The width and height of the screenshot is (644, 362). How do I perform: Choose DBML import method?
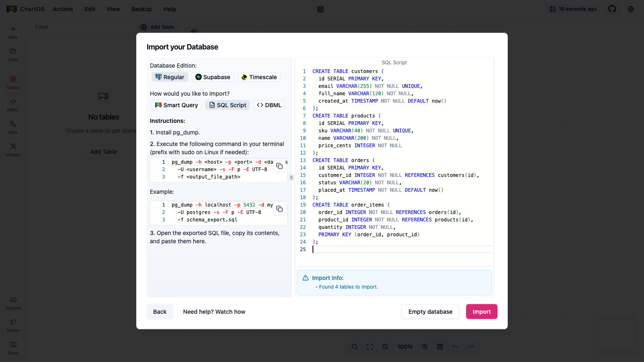click(269, 105)
